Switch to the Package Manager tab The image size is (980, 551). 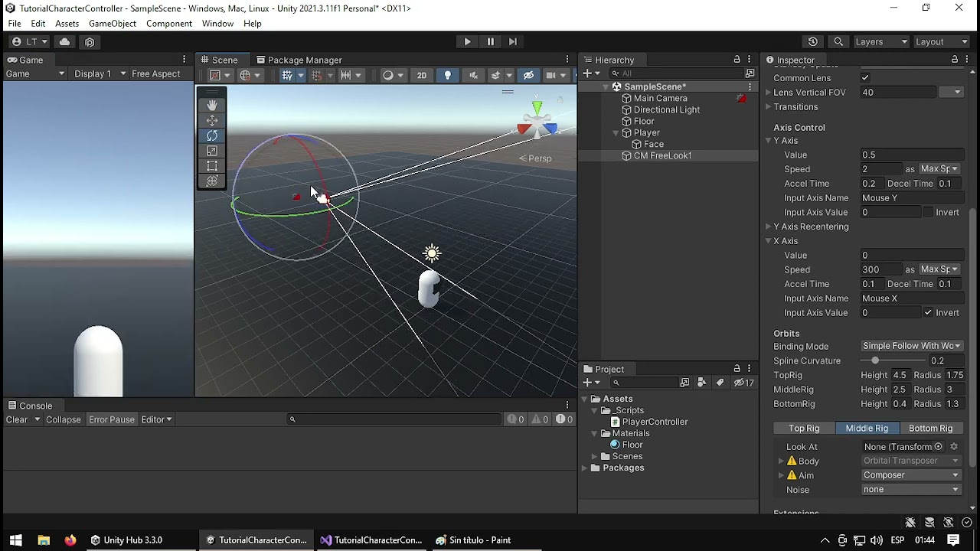[299, 60]
